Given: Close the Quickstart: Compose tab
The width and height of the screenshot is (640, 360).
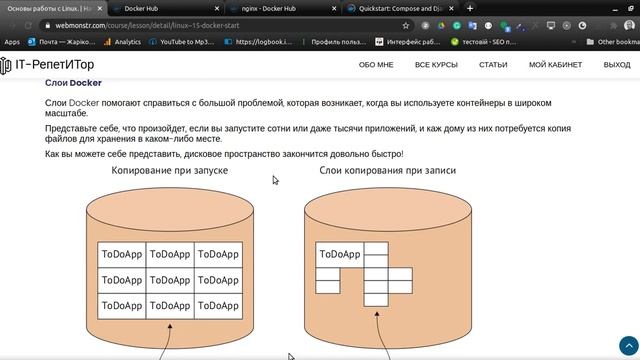Looking at the screenshot, I should pyautogui.click(x=451, y=8).
